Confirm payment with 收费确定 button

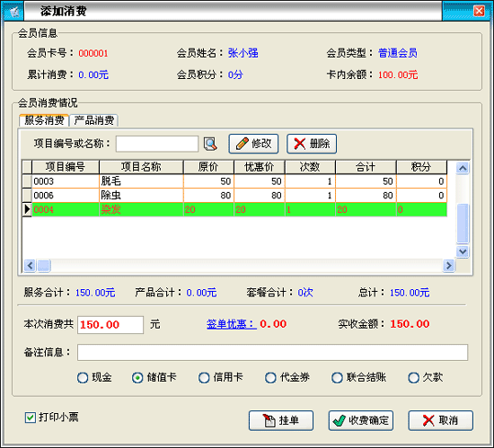[361, 420]
